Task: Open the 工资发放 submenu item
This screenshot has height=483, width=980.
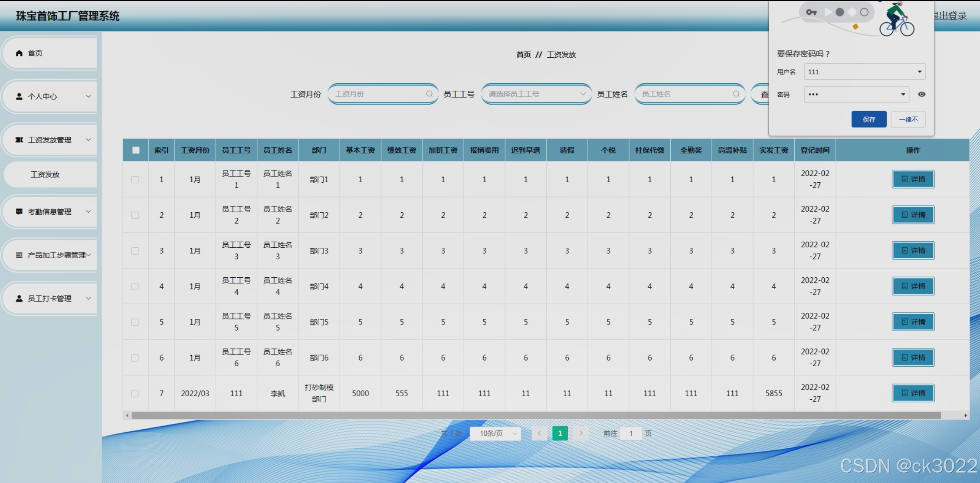Action: tap(45, 174)
